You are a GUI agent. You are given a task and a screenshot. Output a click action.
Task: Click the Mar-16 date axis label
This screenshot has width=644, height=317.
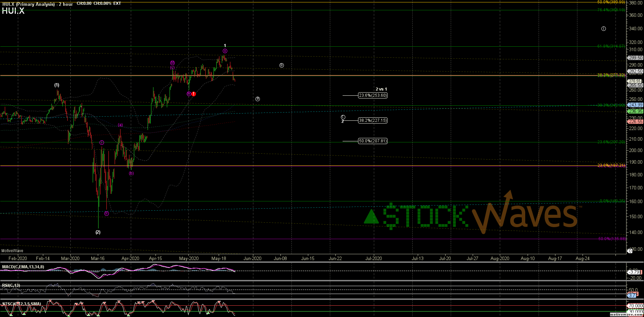click(x=98, y=259)
